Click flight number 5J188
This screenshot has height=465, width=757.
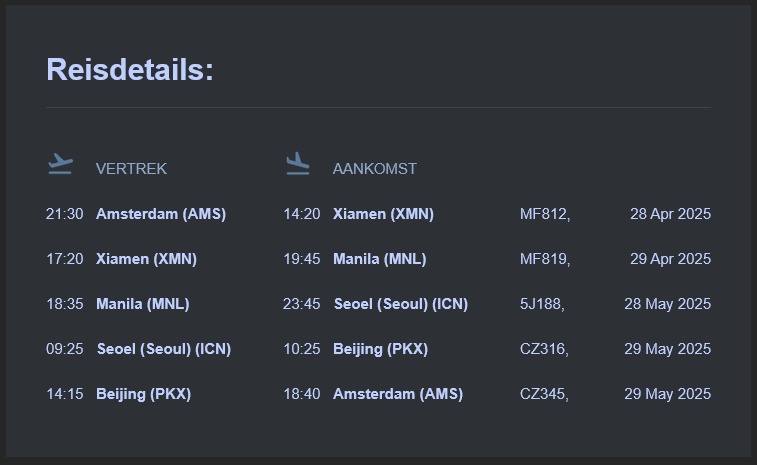point(542,304)
